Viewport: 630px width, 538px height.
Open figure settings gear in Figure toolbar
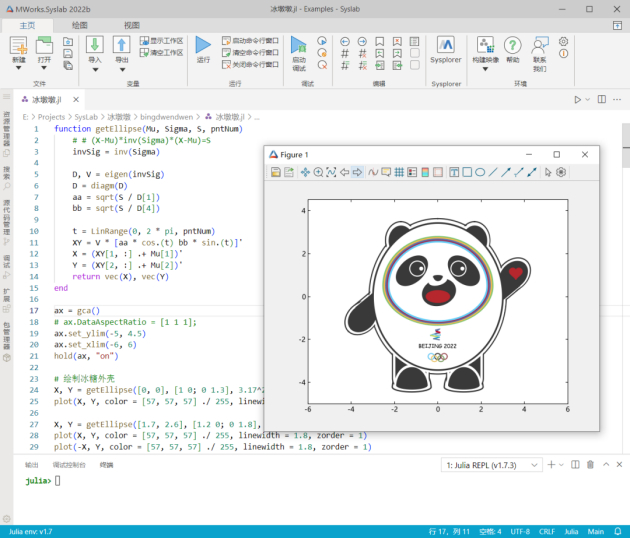561,172
